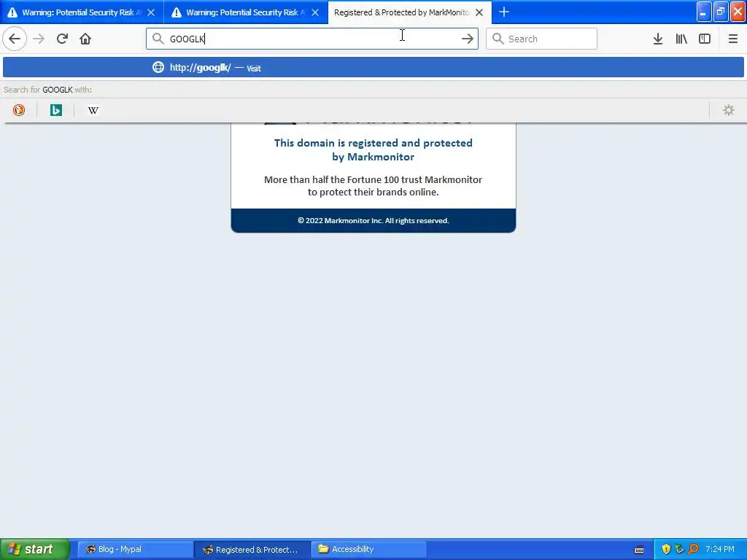Screen dimensions: 747x560
Task: Visit the http://googlk/ suggestion
Action: tap(373, 67)
